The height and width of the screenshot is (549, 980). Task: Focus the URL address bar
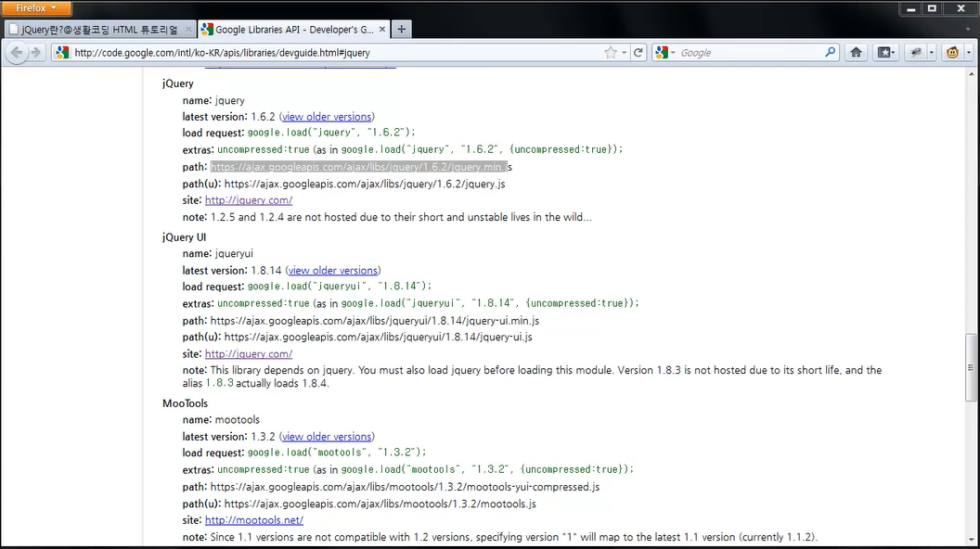tap(338, 53)
